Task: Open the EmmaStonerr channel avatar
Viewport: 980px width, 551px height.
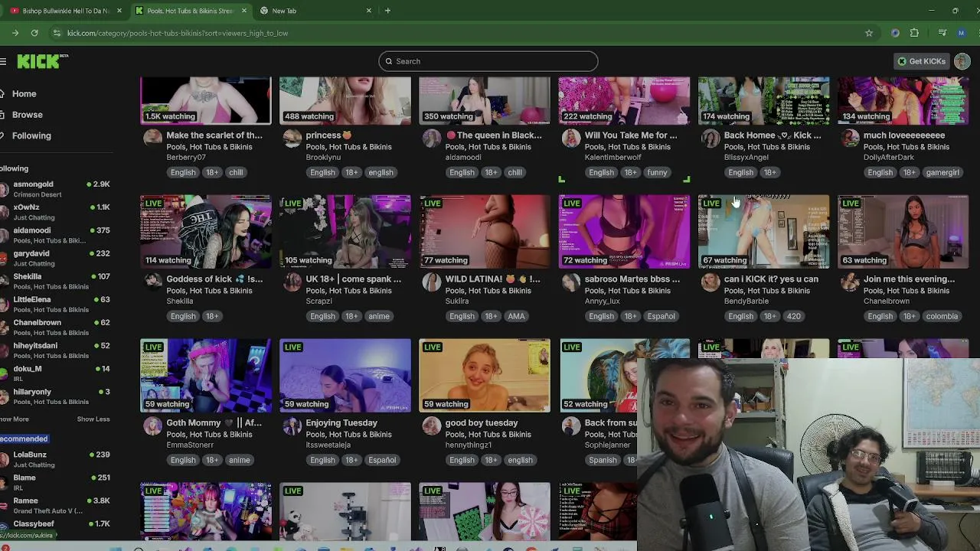Action: coord(153,426)
